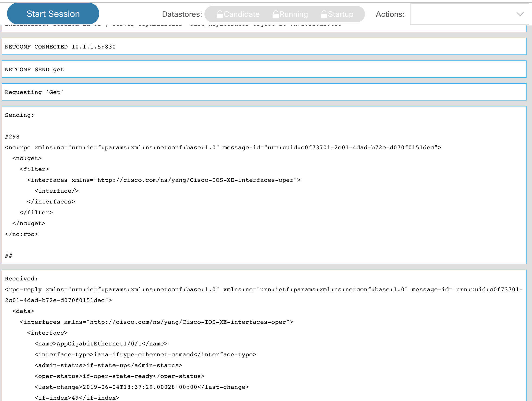
Task: Click the Actions label text
Action: [x=390, y=14]
